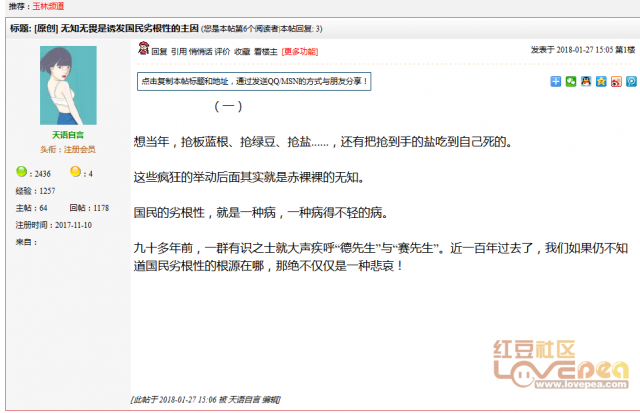The width and height of the screenshot is (640, 413).
Task: Share via Tencent Weibo icon
Action: 631,81
